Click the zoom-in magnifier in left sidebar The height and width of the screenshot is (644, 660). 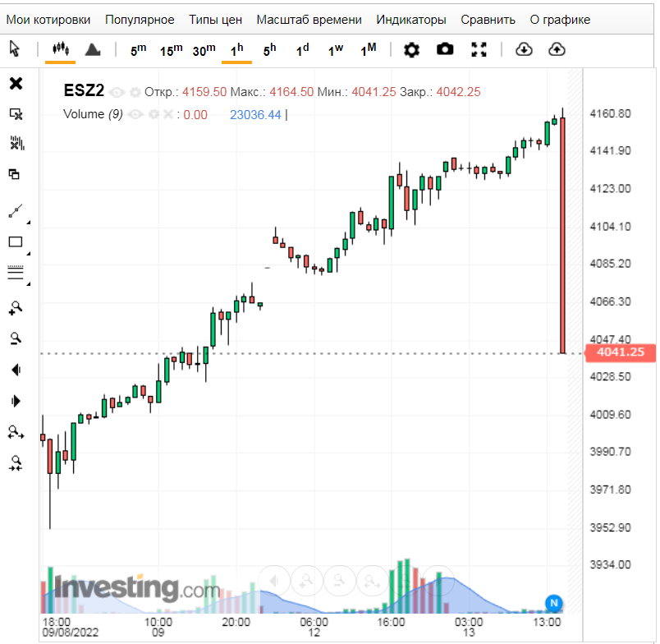16,308
